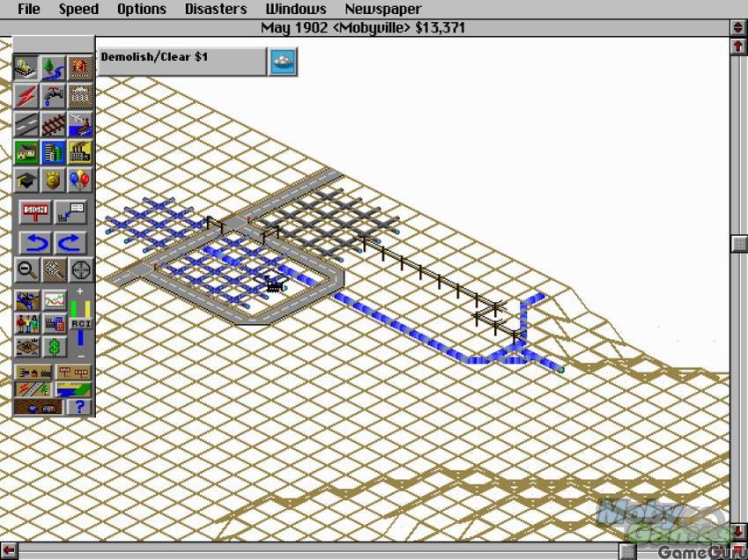
Task: Select the Residential zone tool
Action: (26, 152)
